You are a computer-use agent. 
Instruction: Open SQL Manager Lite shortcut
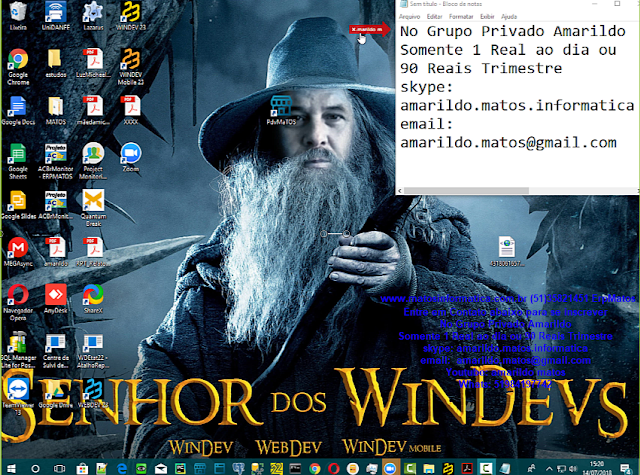point(18,350)
